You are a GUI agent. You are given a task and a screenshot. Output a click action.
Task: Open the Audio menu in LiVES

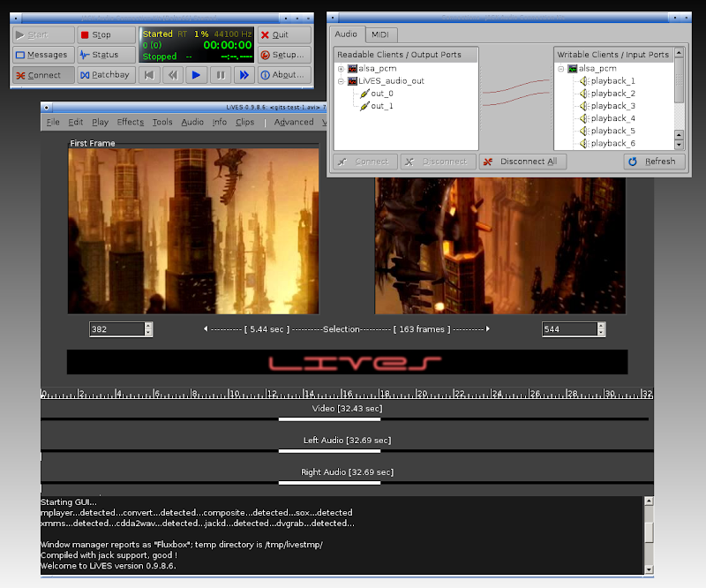pos(192,122)
